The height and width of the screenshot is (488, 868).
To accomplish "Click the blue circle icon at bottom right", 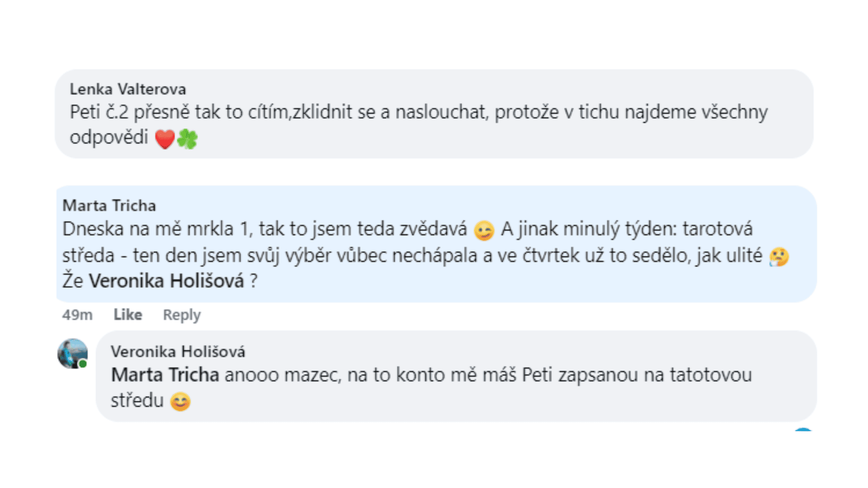I will (803, 430).
